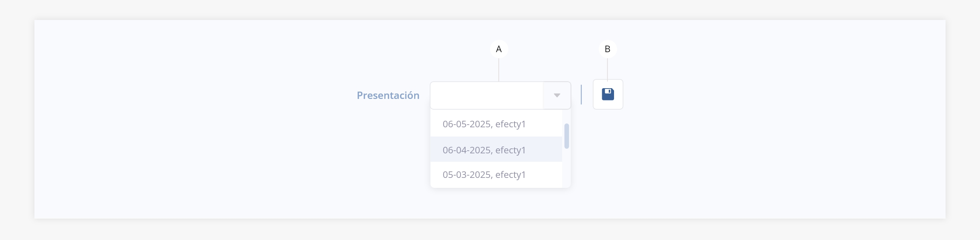Click the connector line under marker B
This screenshot has height=240, width=980.
[607, 69]
